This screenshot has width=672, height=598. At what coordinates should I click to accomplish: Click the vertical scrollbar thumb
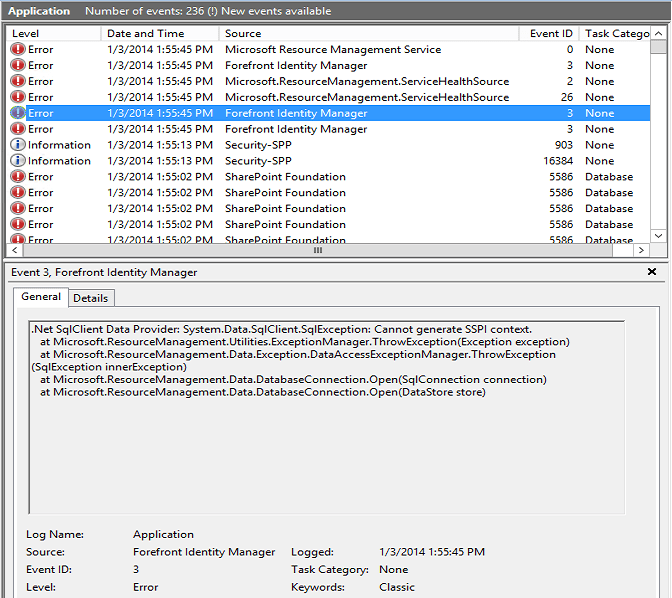tap(658, 47)
